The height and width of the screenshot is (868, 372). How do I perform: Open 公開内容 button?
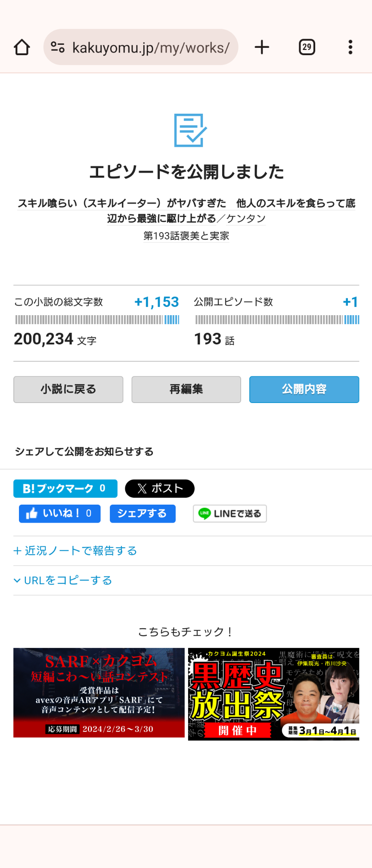point(304,390)
